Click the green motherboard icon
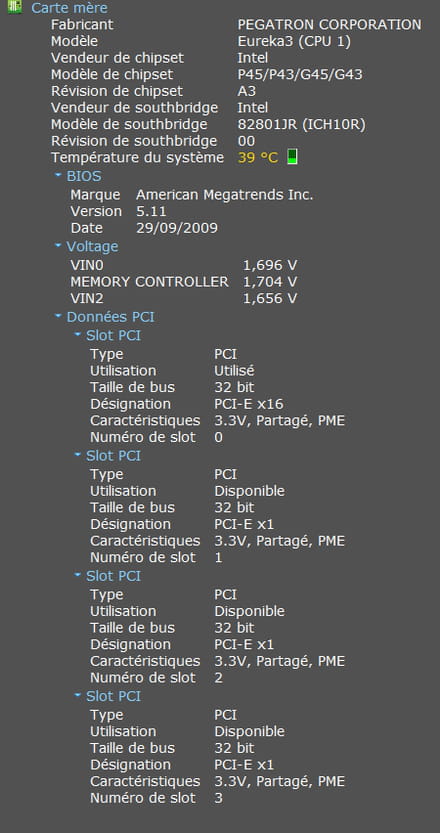440x833 pixels. [15, 7]
